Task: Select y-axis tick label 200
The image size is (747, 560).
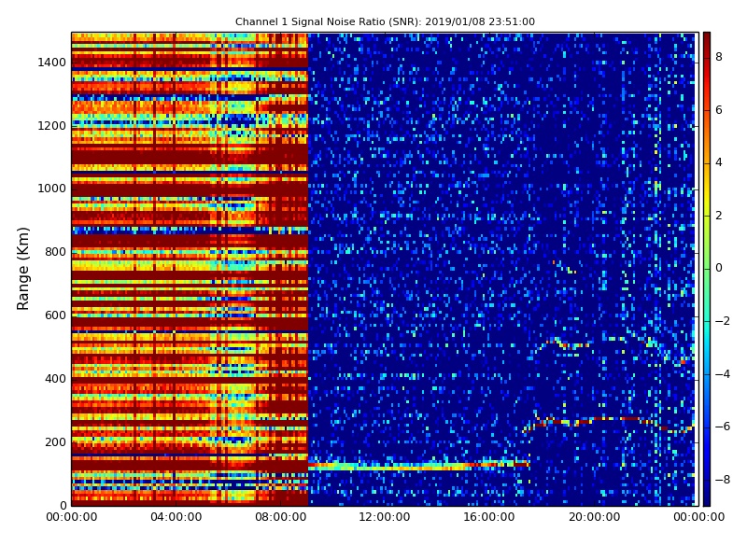Action: (55, 441)
